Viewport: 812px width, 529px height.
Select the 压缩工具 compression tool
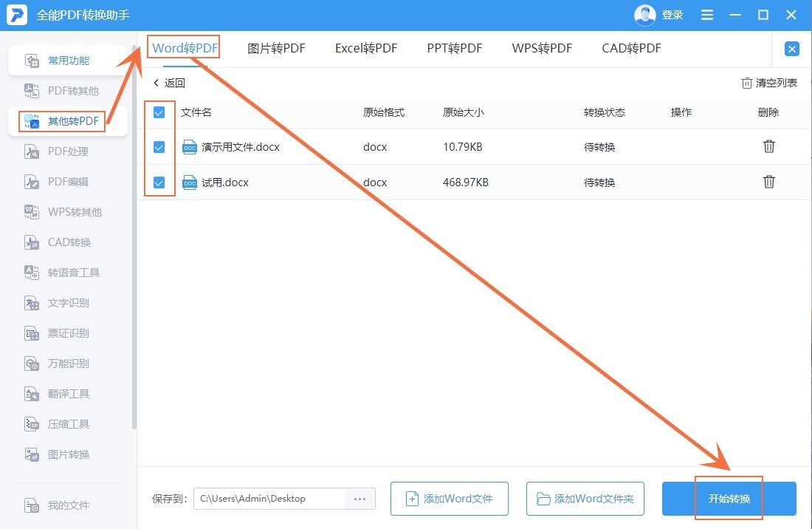[x=70, y=423]
